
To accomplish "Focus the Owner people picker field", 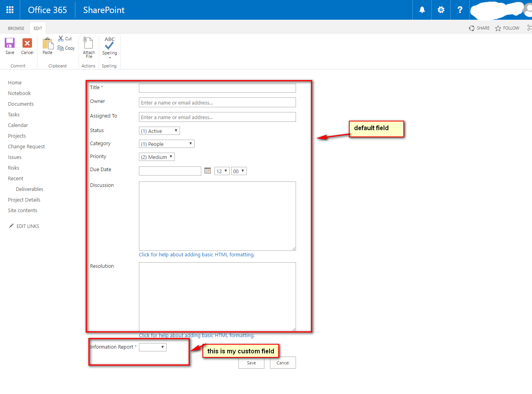I will point(217,103).
